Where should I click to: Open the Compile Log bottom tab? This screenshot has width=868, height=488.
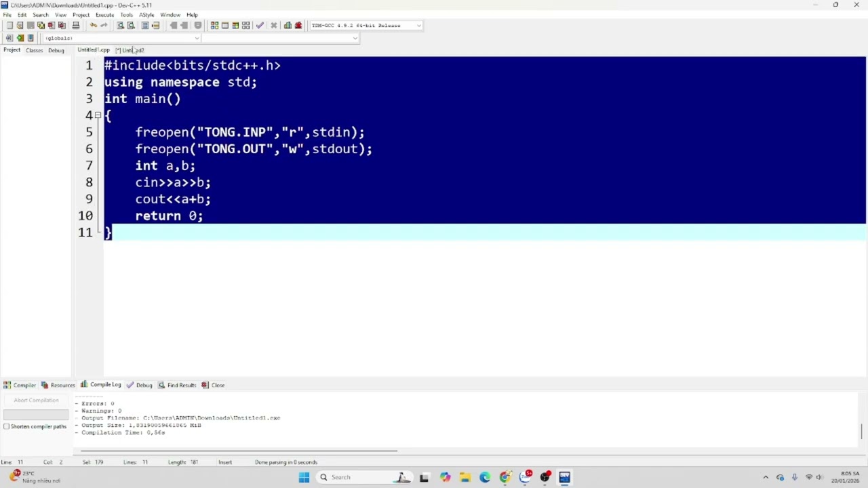pyautogui.click(x=100, y=385)
